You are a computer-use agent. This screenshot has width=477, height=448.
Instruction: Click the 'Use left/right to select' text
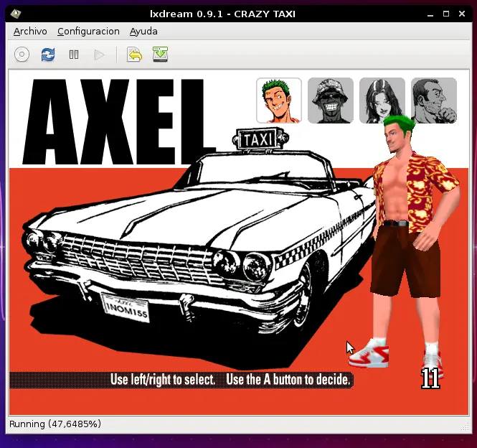pyautogui.click(x=163, y=380)
